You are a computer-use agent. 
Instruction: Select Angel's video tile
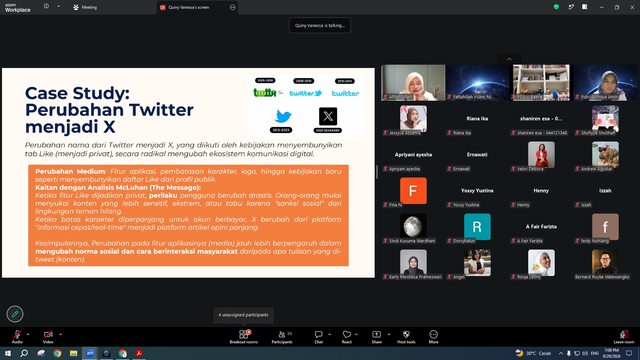point(477,263)
